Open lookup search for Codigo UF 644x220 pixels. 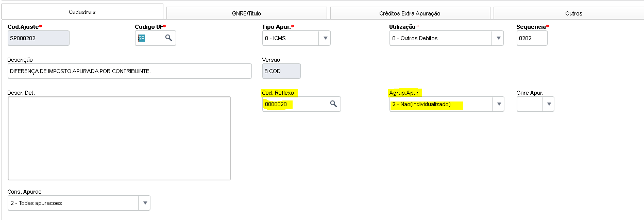168,38
